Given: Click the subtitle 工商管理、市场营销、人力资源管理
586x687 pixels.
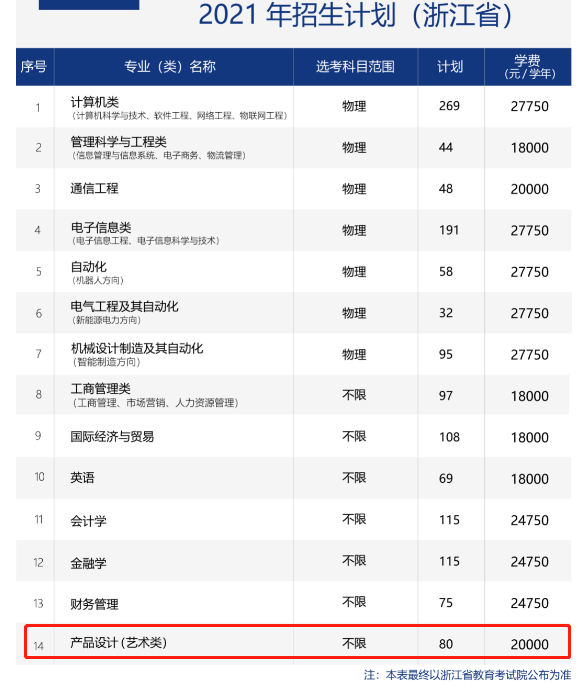Looking at the screenshot, I should (x=155, y=402).
